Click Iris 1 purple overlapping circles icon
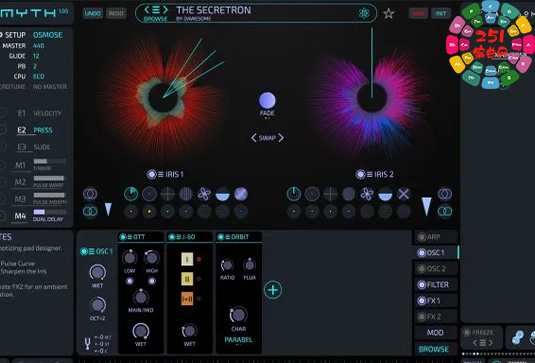 (x=90, y=194)
